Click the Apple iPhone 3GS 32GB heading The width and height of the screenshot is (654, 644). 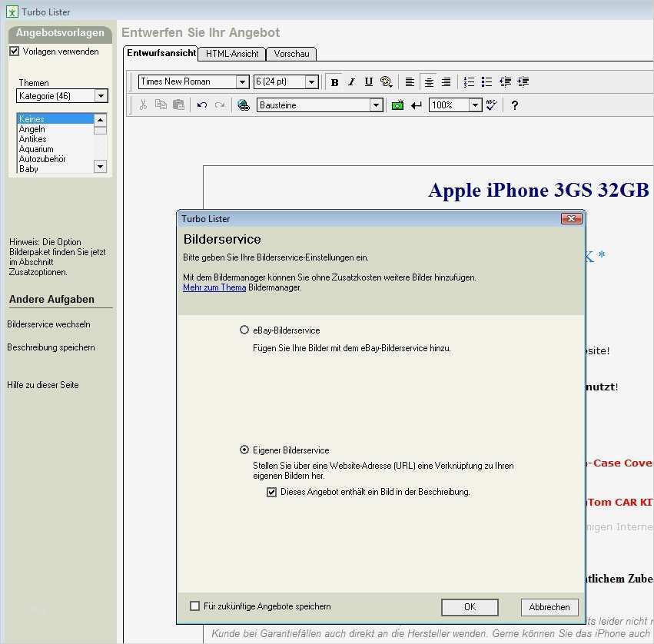click(539, 190)
